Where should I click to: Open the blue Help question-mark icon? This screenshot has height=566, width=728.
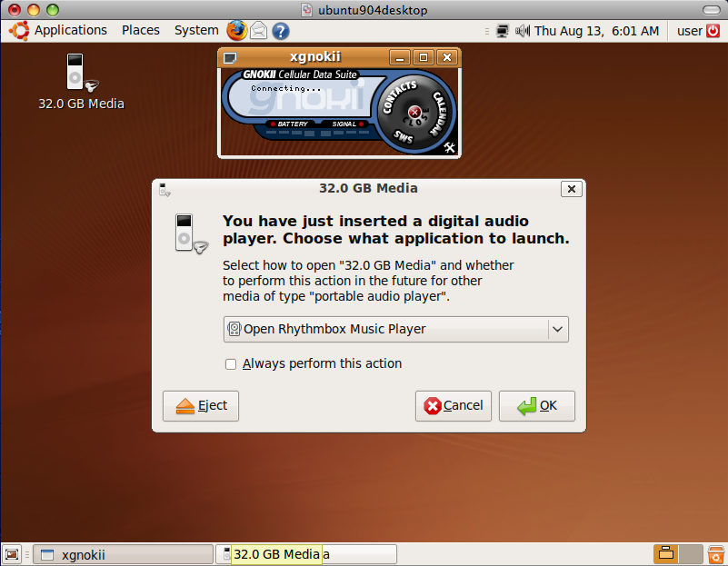tap(281, 31)
